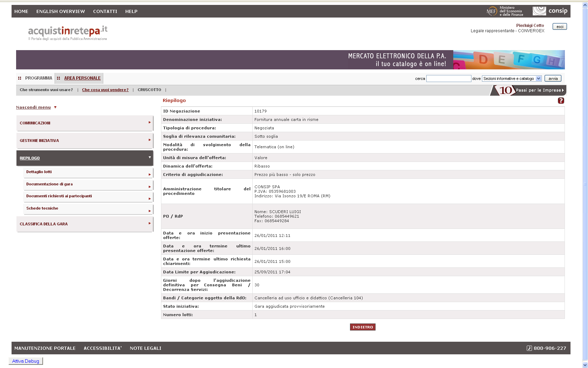Open ENGLISH OVERVIEW in the top bar

pyautogui.click(x=61, y=11)
